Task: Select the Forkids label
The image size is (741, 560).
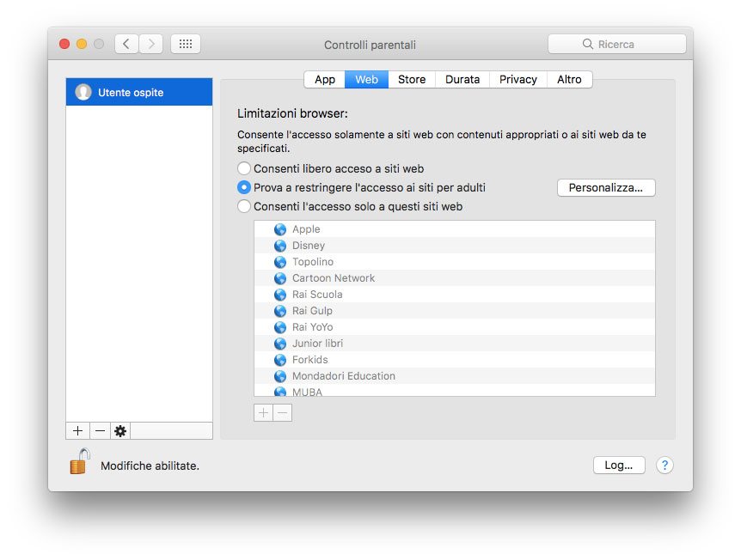Action: [x=310, y=360]
